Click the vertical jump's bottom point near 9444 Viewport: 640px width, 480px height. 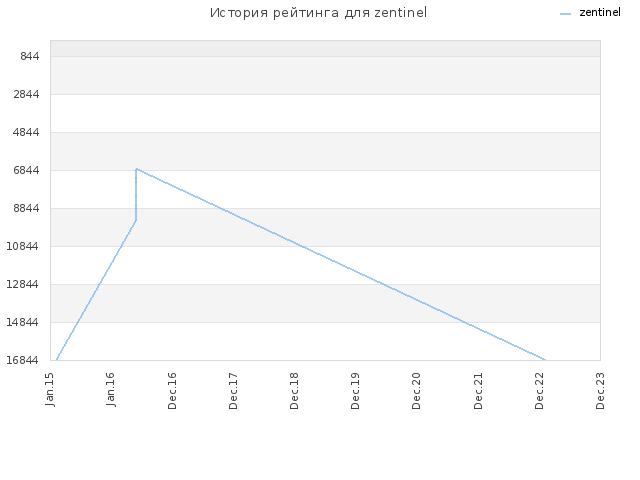(x=136, y=220)
